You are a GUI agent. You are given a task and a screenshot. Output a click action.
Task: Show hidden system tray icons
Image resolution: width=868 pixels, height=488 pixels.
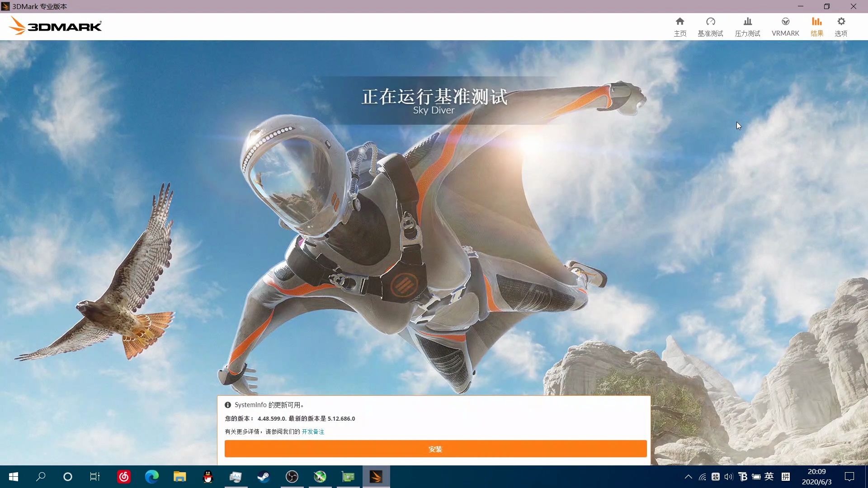point(689,477)
